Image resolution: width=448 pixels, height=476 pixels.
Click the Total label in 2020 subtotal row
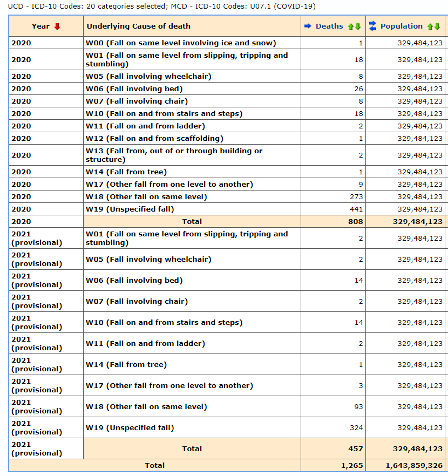pos(192,222)
